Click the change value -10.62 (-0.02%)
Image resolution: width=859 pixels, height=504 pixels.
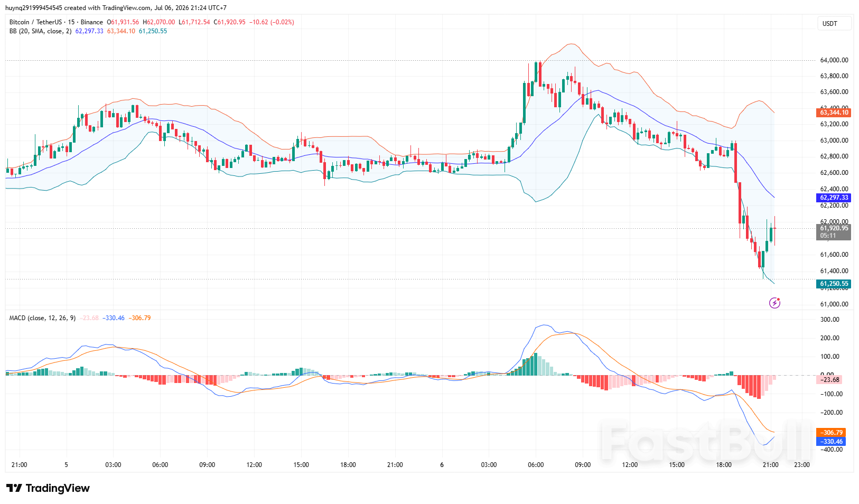[272, 22]
